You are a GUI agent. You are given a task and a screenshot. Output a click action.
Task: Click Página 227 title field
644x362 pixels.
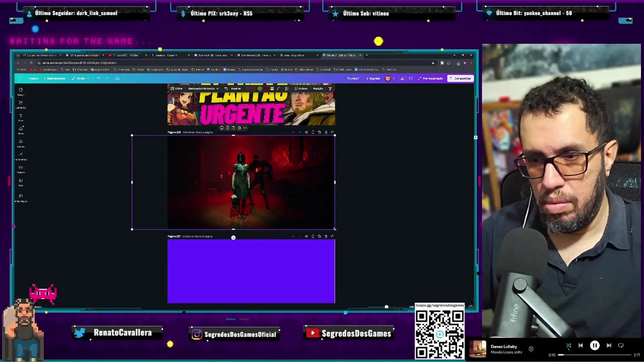click(x=197, y=236)
